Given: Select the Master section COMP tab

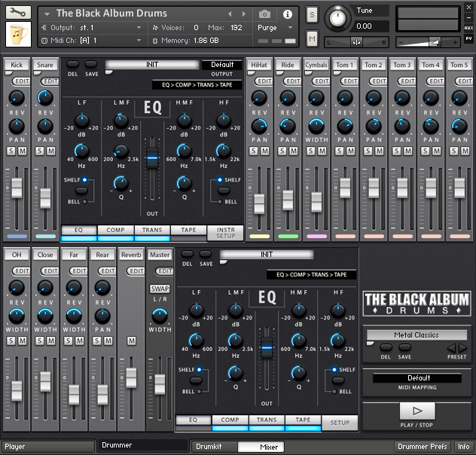Looking at the screenshot, I should [230, 420].
